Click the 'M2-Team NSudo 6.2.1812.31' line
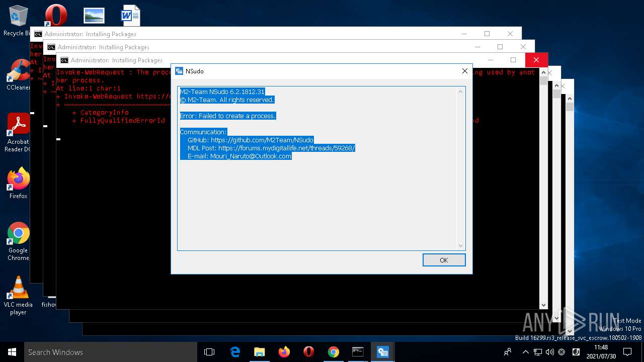Viewport: 644px width, 362px height. 222,92
